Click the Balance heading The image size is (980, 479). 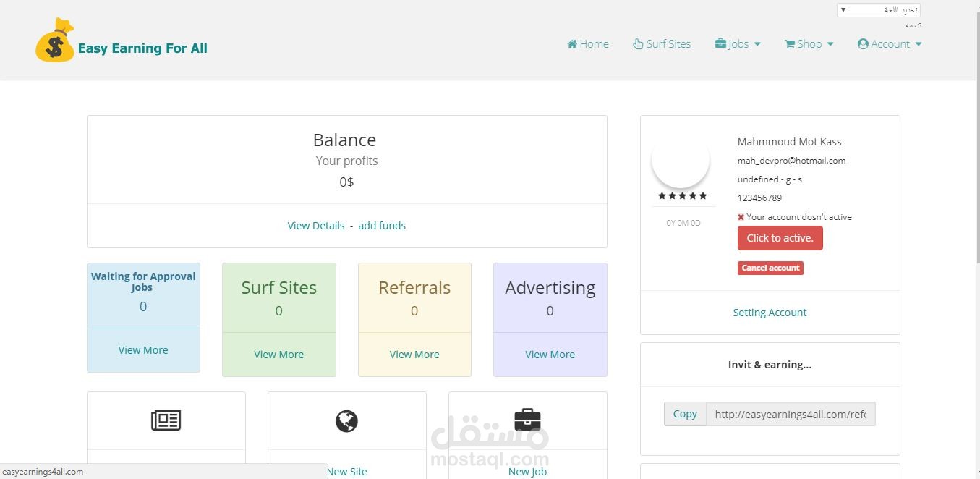[x=344, y=140]
